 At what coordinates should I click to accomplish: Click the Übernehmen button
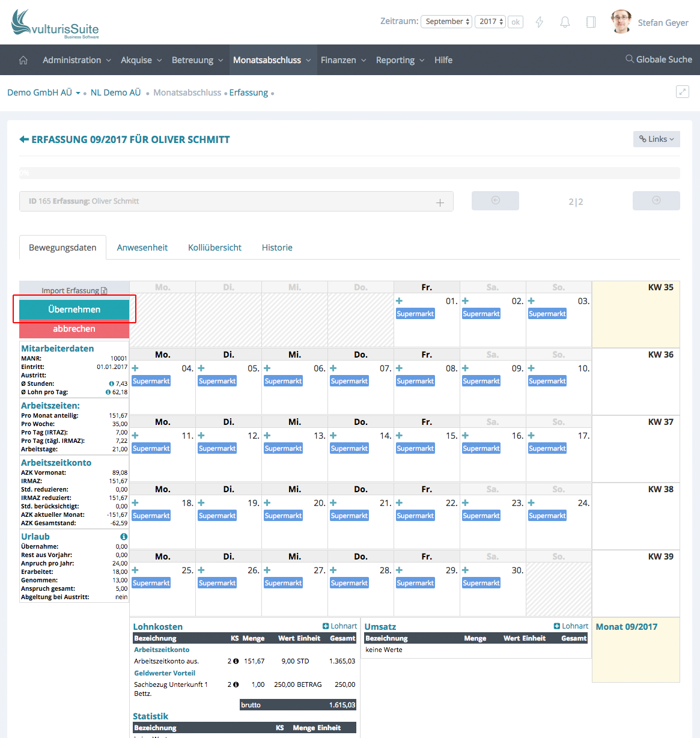[x=75, y=310]
